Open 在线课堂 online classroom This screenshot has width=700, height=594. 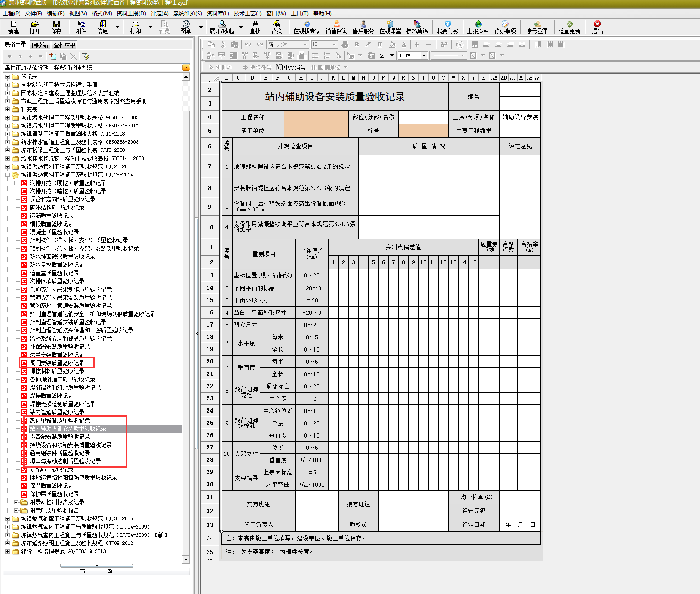(x=390, y=27)
